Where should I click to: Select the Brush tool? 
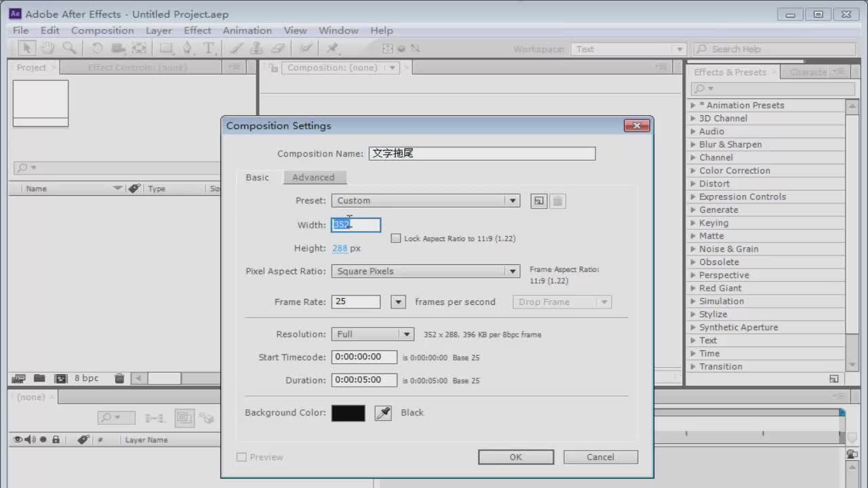(x=236, y=48)
